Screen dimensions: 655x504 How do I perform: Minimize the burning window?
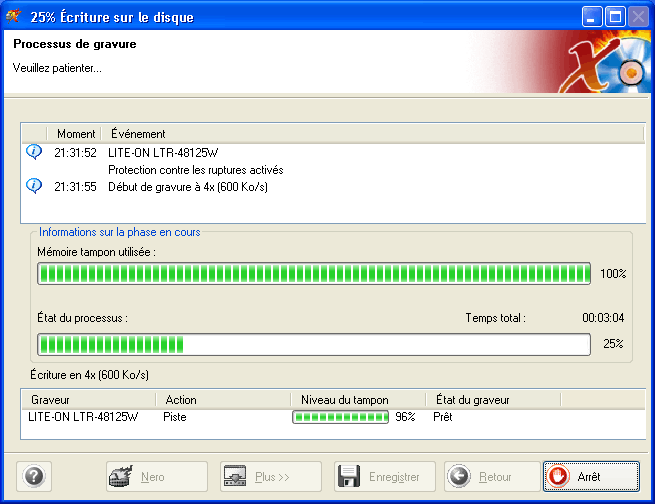pyautogui.click(x=592, y=17)
